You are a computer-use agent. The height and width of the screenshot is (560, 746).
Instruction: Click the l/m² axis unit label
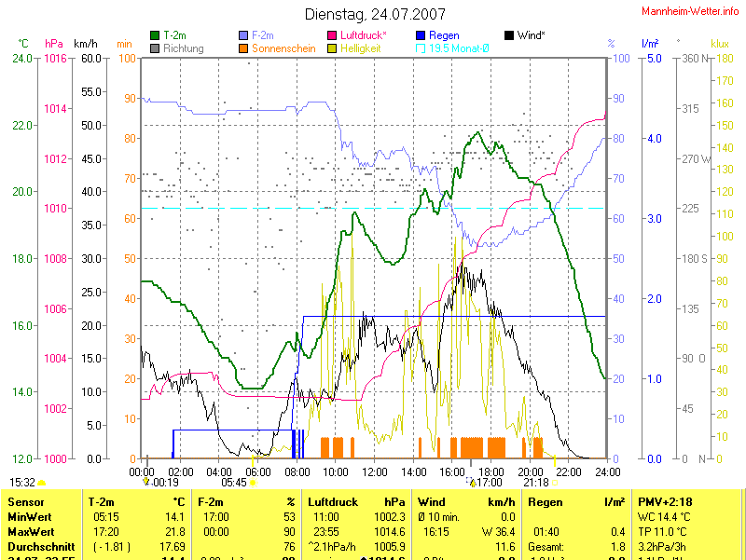click(x=650, y=44)
